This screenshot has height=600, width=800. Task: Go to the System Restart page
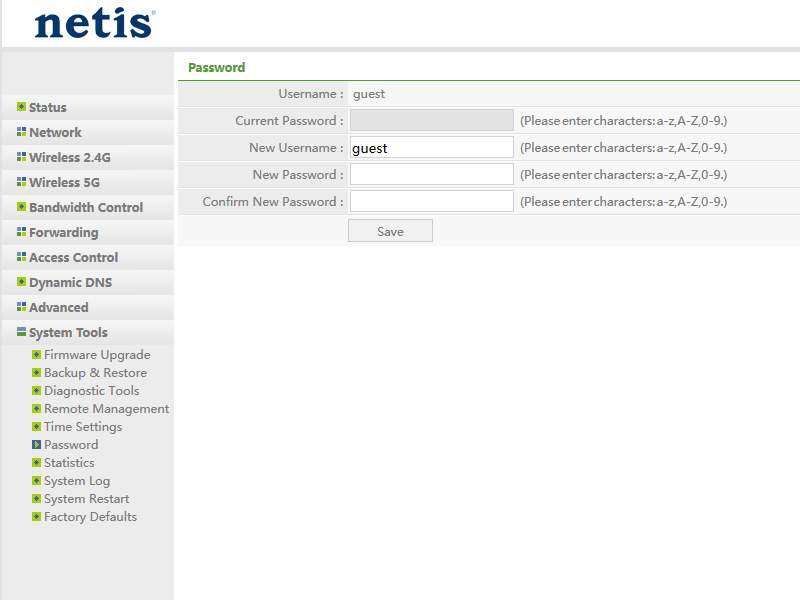click(86, 499)
